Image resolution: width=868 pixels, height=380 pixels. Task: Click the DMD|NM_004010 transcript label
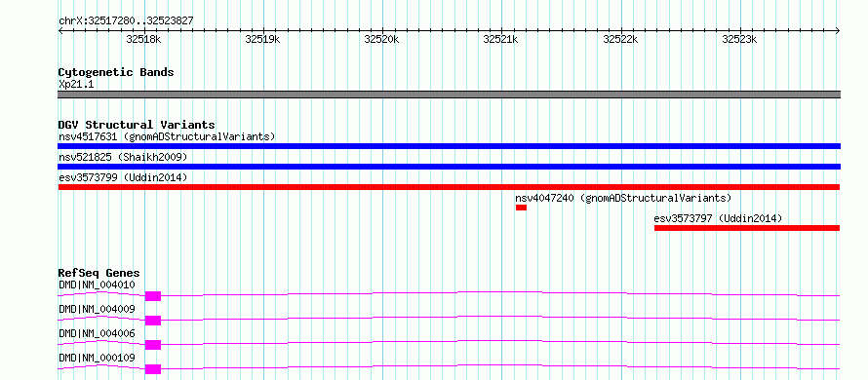coord(97,285)
